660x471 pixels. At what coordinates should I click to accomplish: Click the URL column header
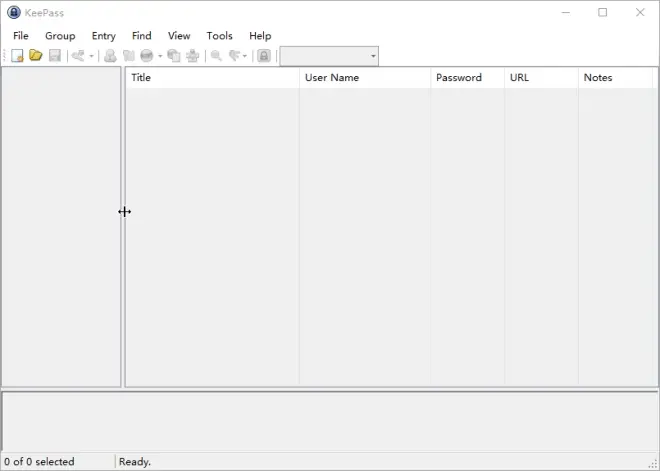click(541, 77)
